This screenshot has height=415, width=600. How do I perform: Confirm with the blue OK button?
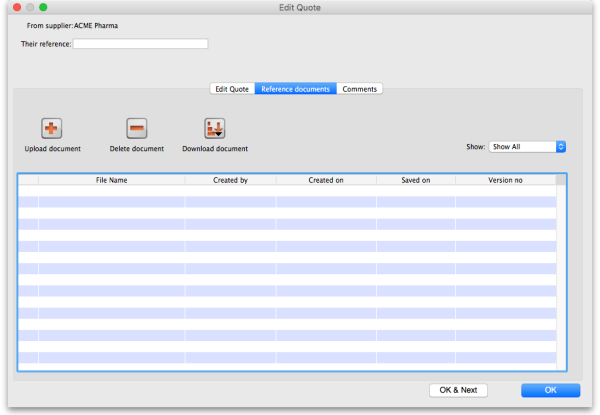[550, 390]
